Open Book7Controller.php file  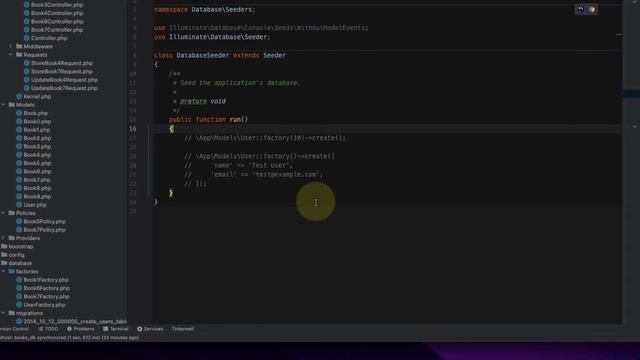53,30
